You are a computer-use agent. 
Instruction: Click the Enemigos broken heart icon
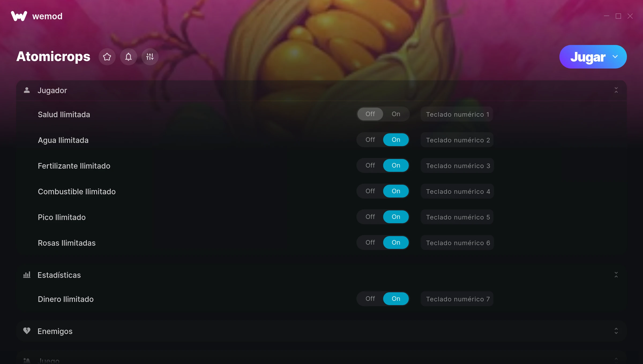click(x=27, y=331)
